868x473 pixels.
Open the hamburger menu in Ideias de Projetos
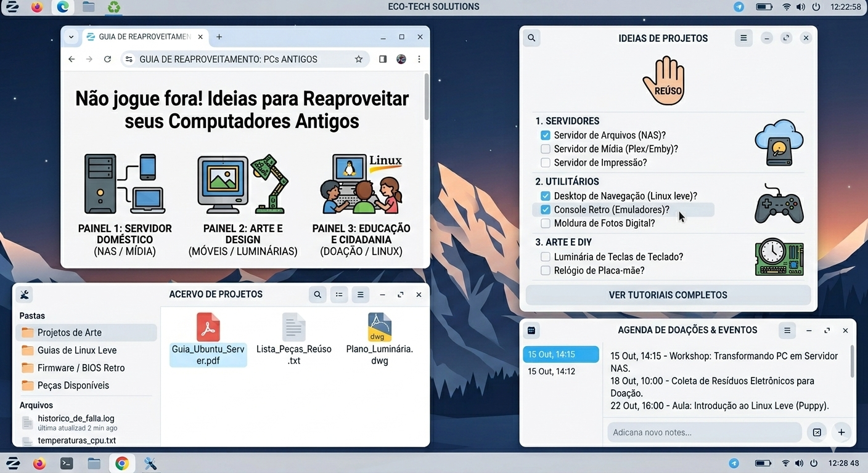(x=743, y=38)
